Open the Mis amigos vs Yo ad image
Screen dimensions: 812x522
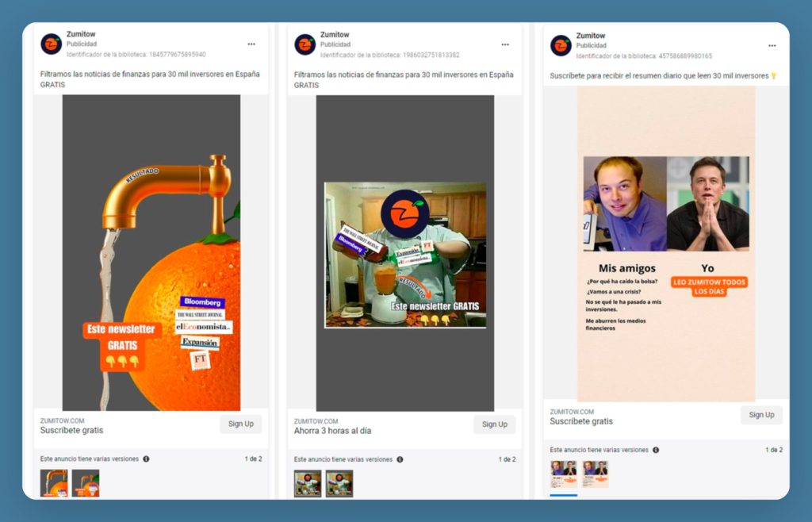click(666, 244)
